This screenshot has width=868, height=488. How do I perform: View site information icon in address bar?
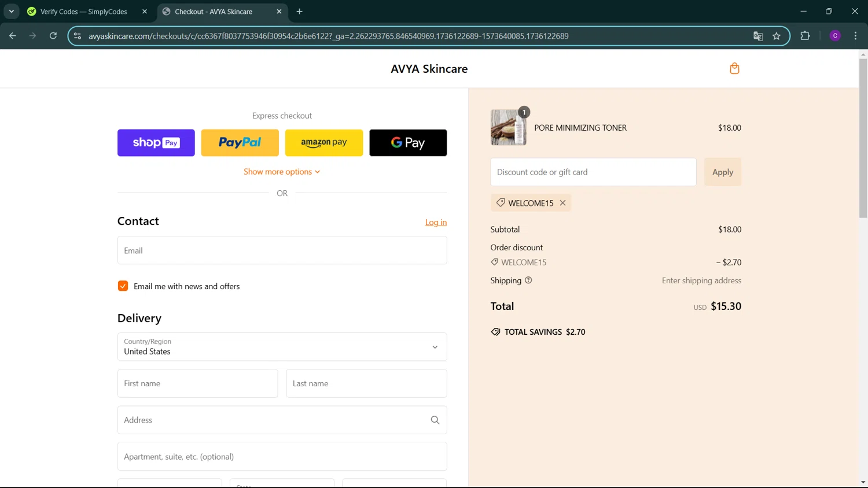pos(78,36)
